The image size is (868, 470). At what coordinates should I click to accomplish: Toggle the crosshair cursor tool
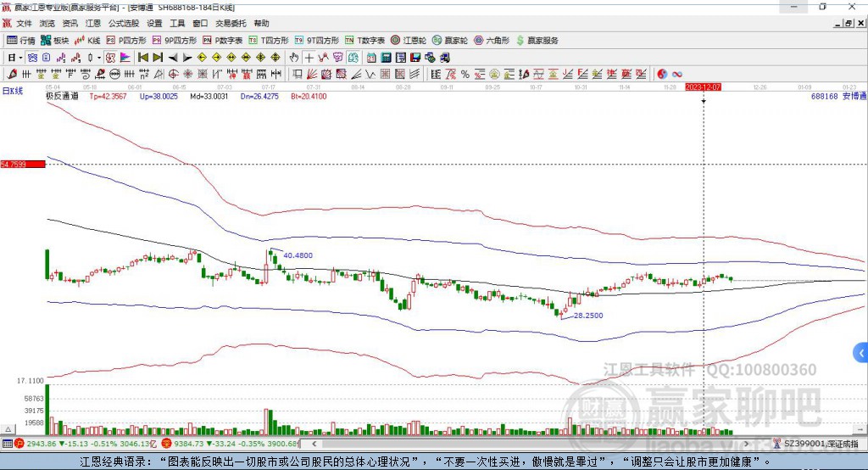click(x=309, y=58)
